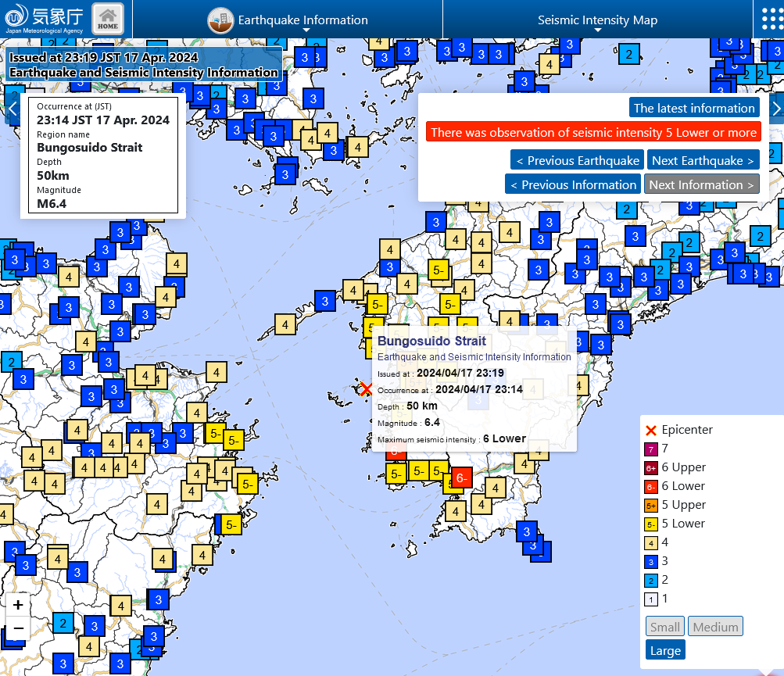Click Maximum seismic intensity 6 Lower text
This screenshot has width=784, height=676.
pyautogui.click(x=452, y=438)
